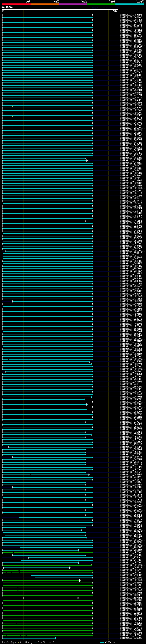Click the cyan ~100% identity legend segment
The image size is (146, 644).
130,4
